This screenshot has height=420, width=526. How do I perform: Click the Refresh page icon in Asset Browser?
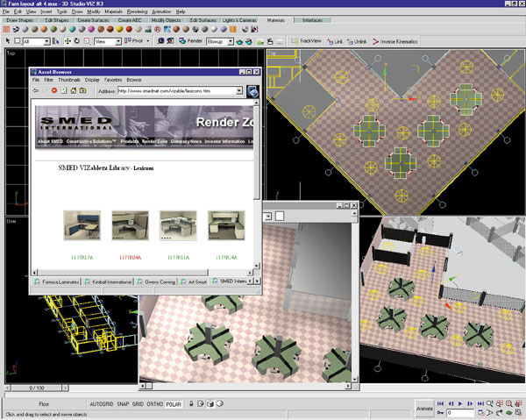64,90
